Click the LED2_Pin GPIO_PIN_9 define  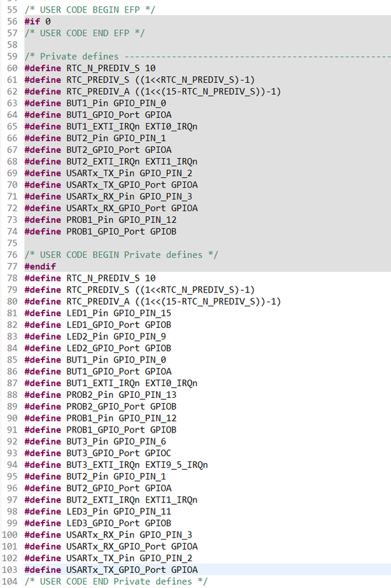coord(95,336)
